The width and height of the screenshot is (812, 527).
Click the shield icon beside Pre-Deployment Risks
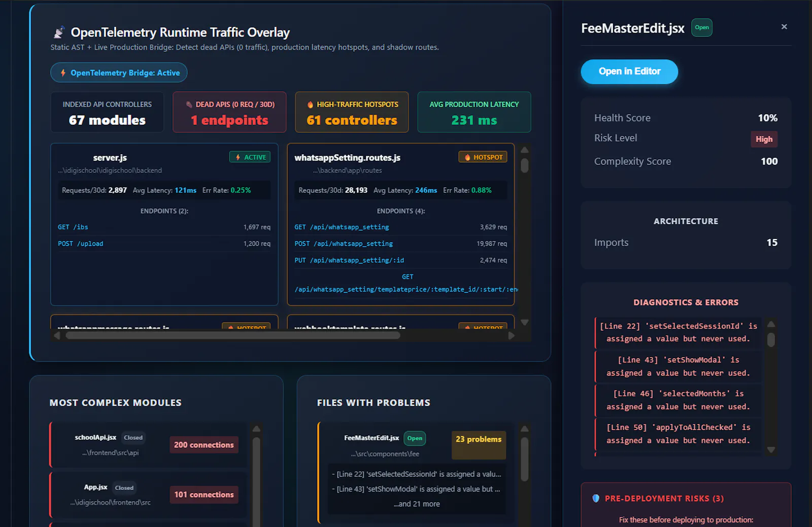[x=596, y=499]
